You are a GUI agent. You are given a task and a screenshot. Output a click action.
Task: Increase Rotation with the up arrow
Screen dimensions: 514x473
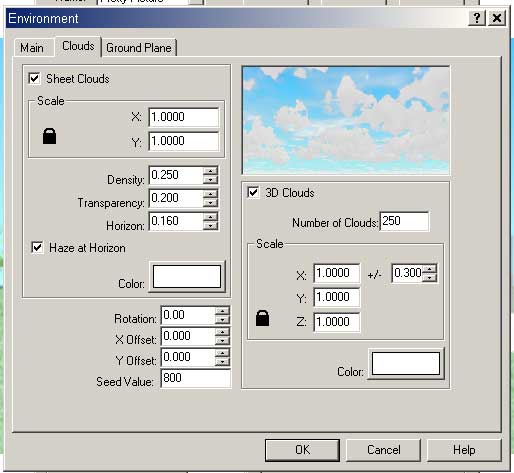222,311
